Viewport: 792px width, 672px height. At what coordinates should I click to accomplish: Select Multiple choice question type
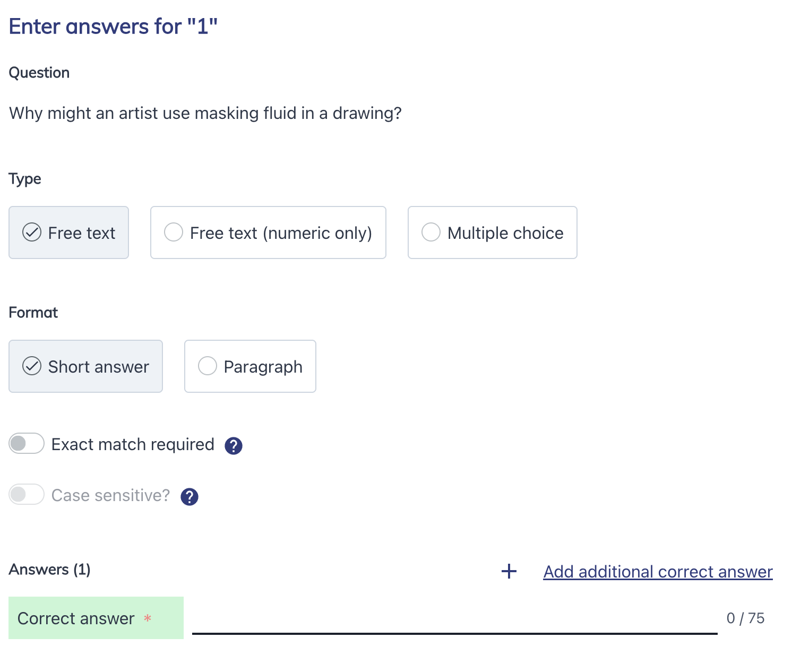pos(492,232)
